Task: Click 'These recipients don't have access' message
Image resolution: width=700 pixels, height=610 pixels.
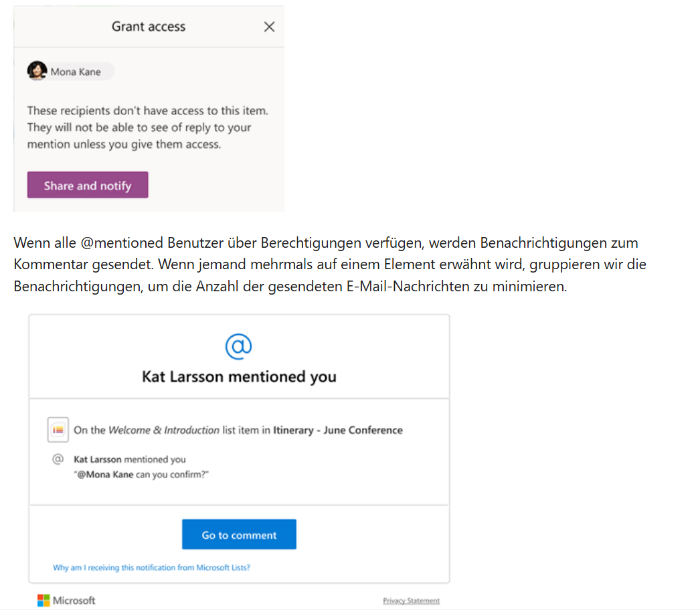Action: (148, 127)
